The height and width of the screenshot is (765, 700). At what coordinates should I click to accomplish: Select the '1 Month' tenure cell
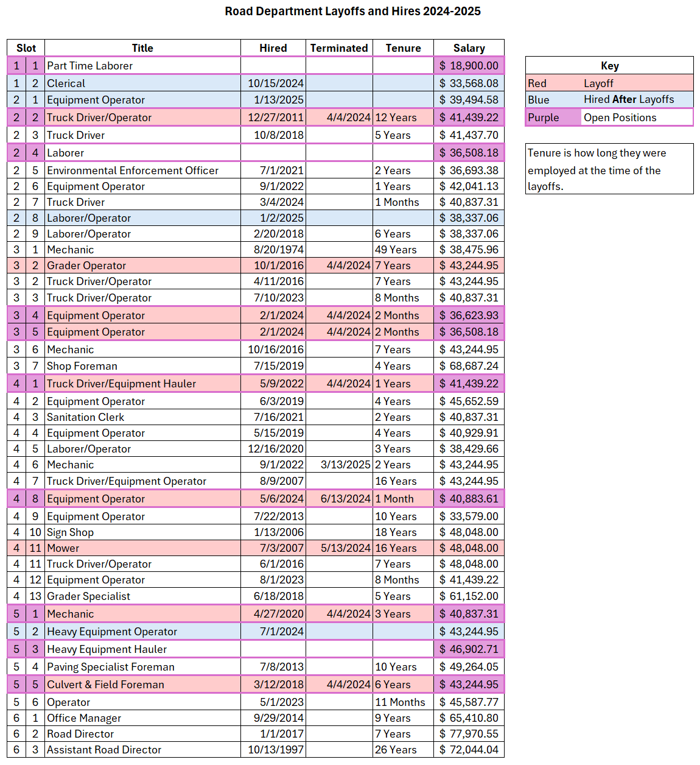click(403, 499)
